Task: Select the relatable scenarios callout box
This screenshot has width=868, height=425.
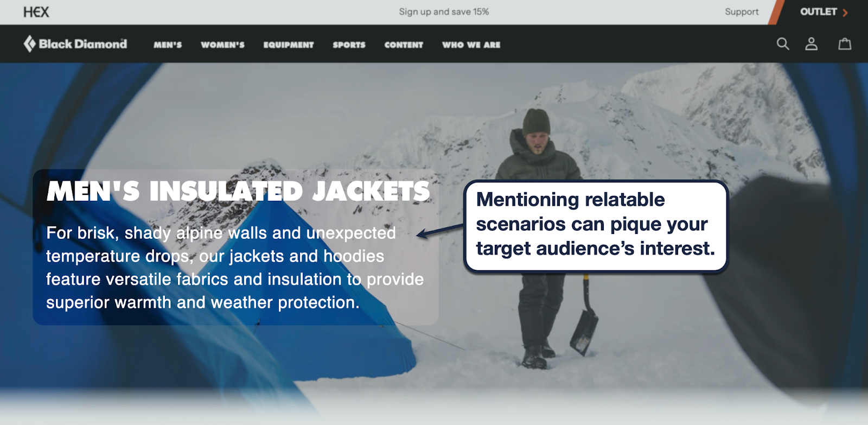Action: click(x=596, y=225)
